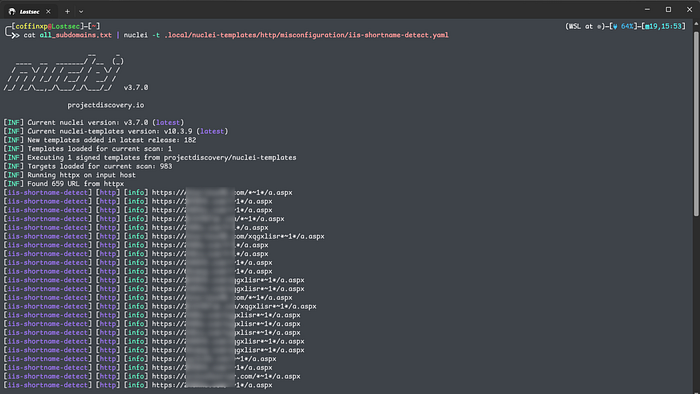
Task: Click 'WSL at' label in right prompt
Action: click(581, 26)
